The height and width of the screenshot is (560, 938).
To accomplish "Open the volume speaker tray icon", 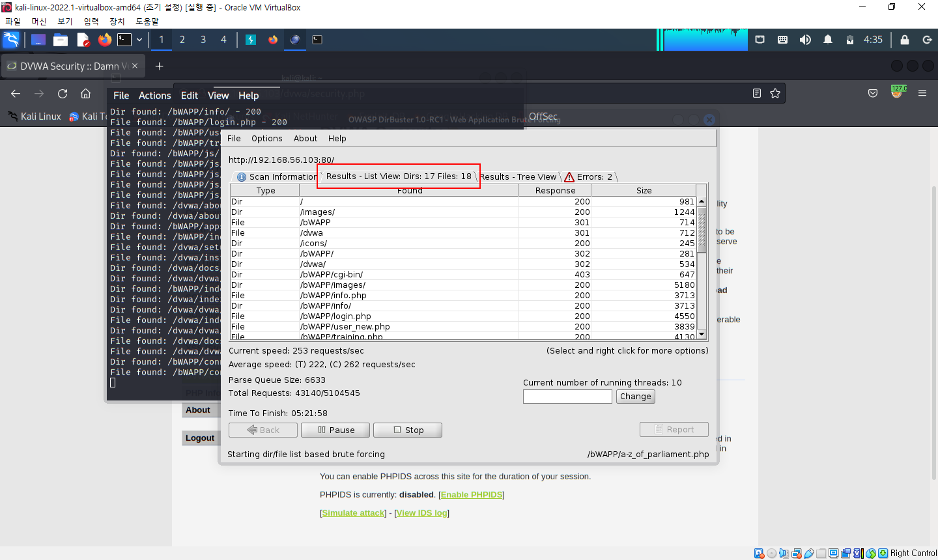I will 805,40.
